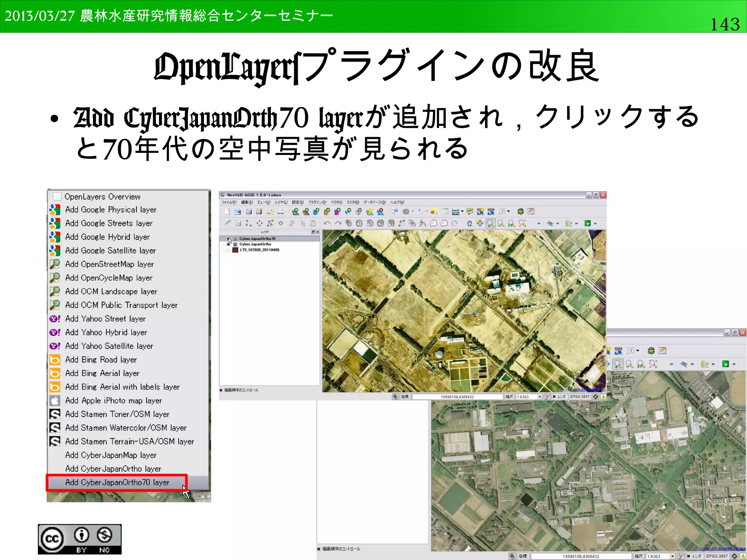The height and width of the screenshot is (560, 747).
Task: Click the Zoom Full extent icon
Action: click(522, 223)
